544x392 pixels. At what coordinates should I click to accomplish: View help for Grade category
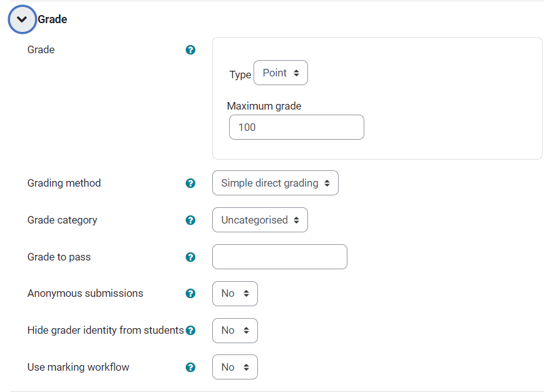pyautogui.click(x=190, y=220)
